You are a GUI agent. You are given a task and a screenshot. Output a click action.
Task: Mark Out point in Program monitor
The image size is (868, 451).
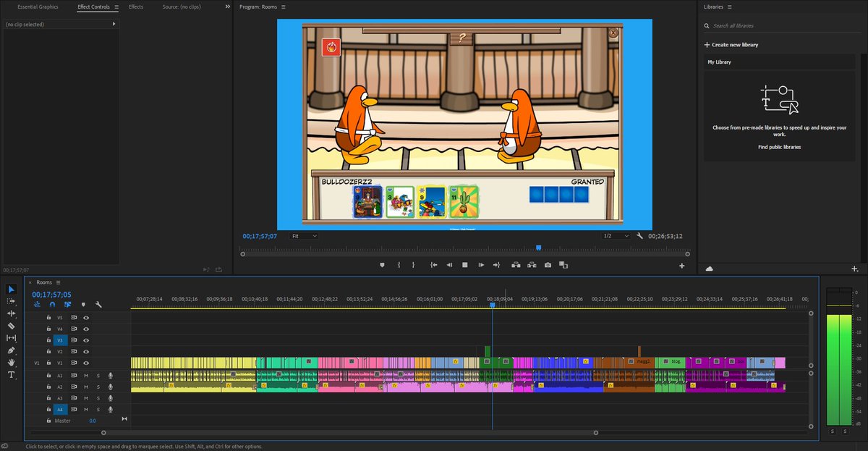[x=414, y=265]
